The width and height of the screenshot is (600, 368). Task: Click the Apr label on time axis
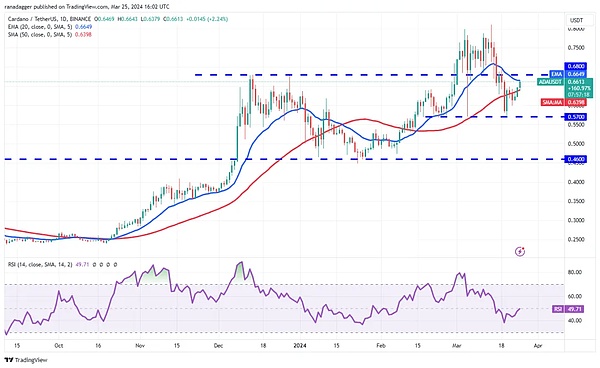pos(538,345)
